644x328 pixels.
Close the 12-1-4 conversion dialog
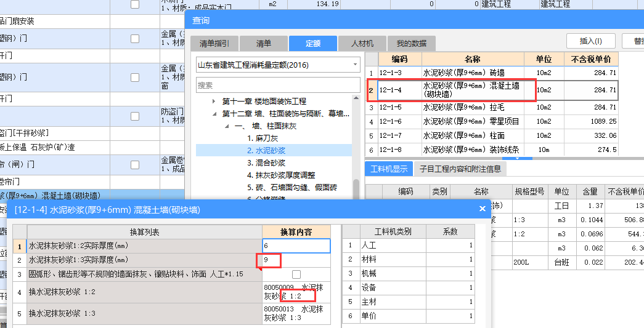482,209
